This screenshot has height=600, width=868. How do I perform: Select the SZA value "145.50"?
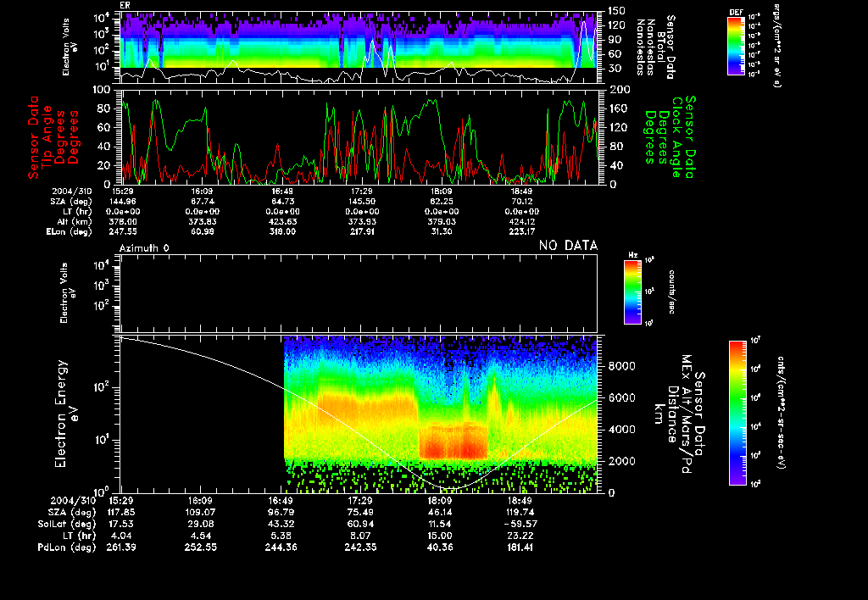tap(362, 202)
